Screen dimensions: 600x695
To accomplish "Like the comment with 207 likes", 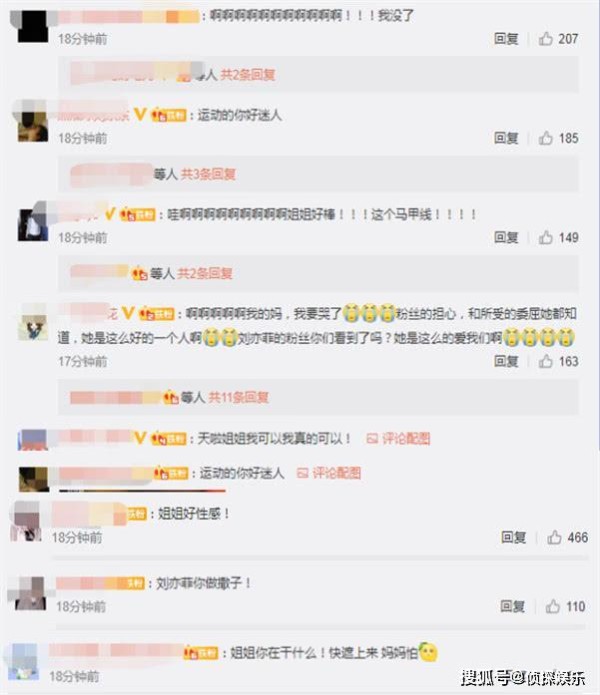I will tap(545, 39).
